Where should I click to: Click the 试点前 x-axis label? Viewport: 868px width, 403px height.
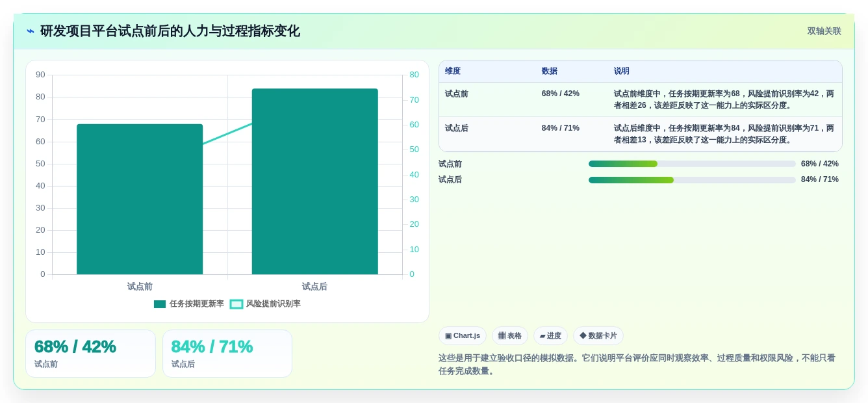pos(140,286)
